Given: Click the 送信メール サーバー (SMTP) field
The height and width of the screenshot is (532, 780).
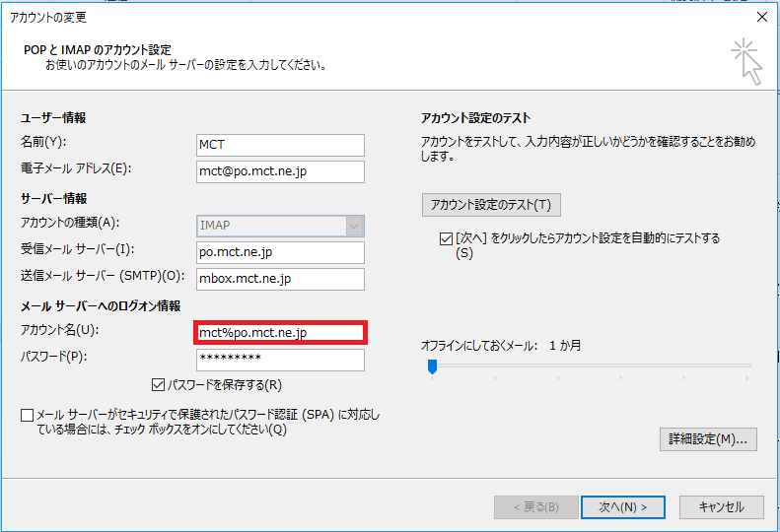Looking at the screenshot, I should (280, 279).
